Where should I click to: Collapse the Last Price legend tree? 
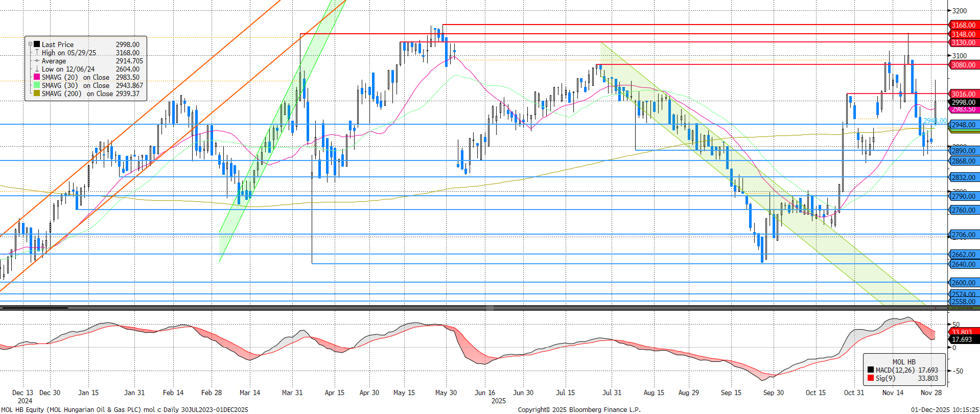30,44
